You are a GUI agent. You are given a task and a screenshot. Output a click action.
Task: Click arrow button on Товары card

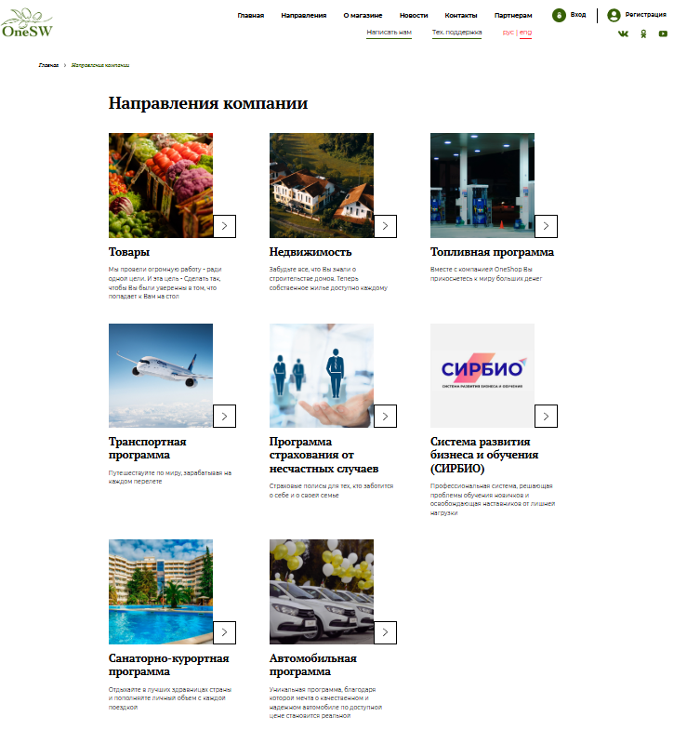coord(224,226)
